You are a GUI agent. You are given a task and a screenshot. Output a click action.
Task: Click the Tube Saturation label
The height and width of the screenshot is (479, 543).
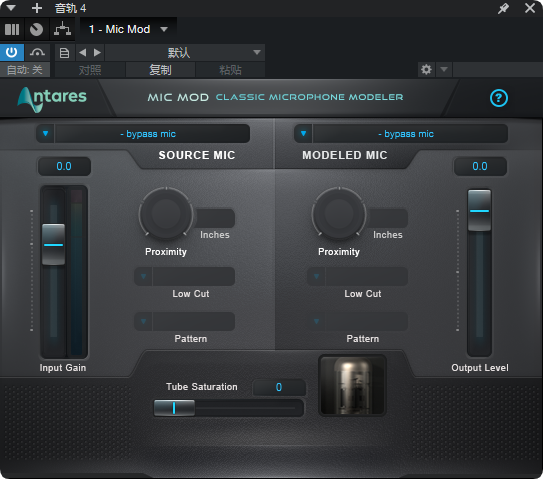[x=202, y=387]
